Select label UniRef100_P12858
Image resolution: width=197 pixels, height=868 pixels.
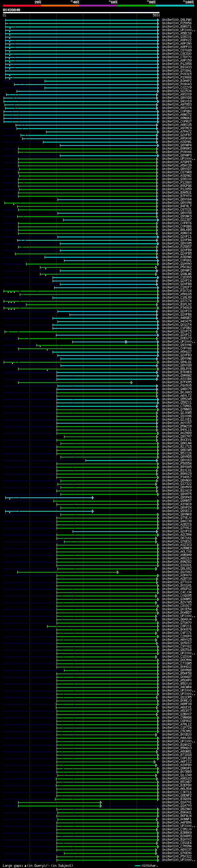[x=176, y=64]
